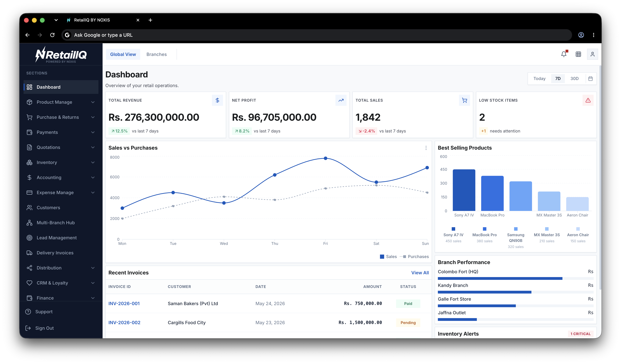Open Customers from the sidebar
Screen dimensions: 621x364
pyautogui.click(x=61, y=208)
